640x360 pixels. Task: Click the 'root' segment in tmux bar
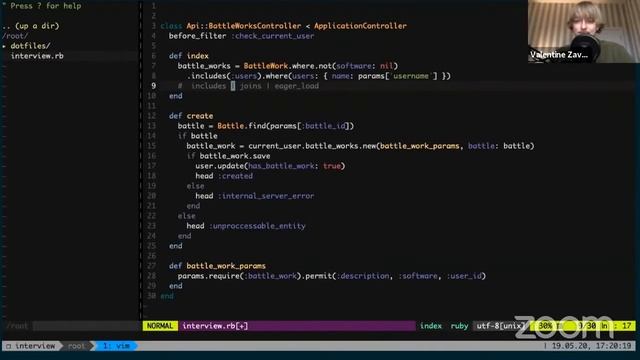pos(76,346)
